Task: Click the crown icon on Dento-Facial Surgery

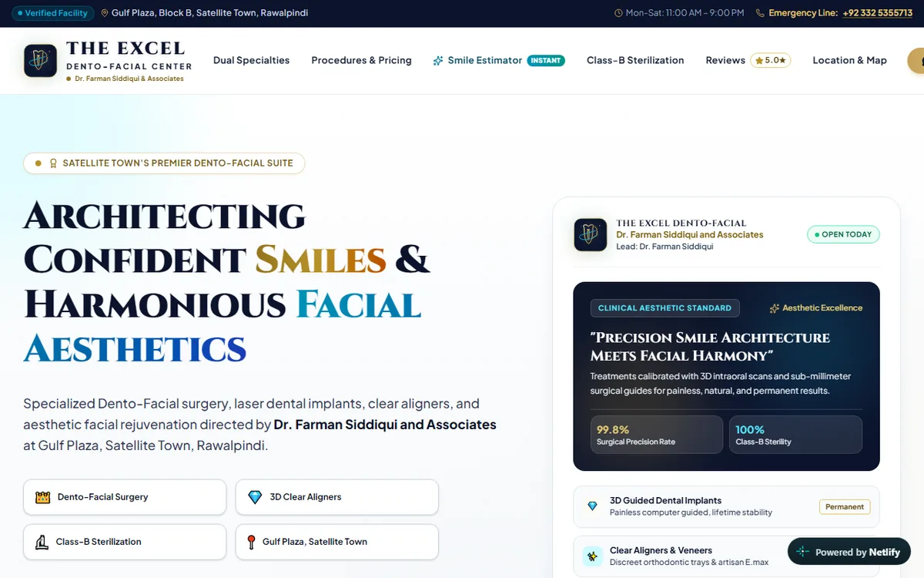Action: (42, 497)
